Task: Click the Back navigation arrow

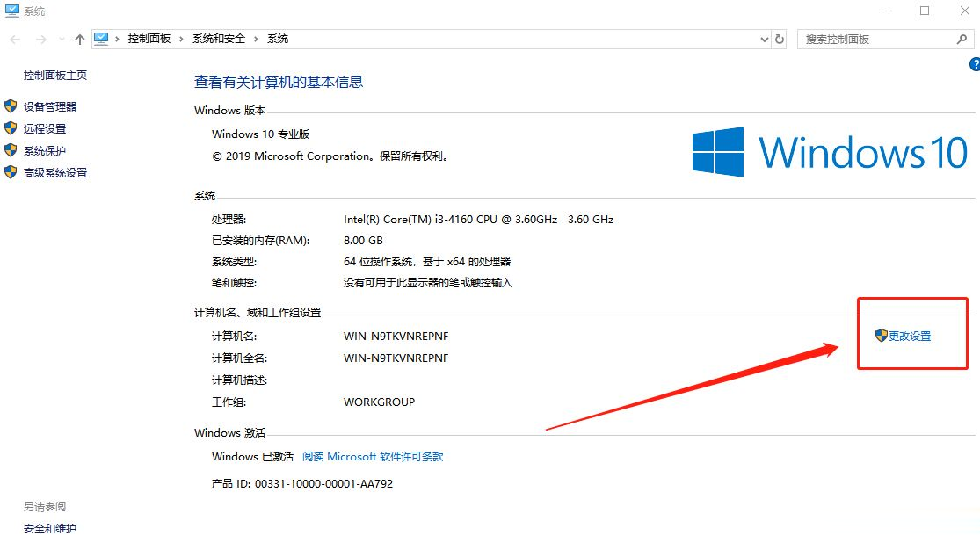Action: 15,40
